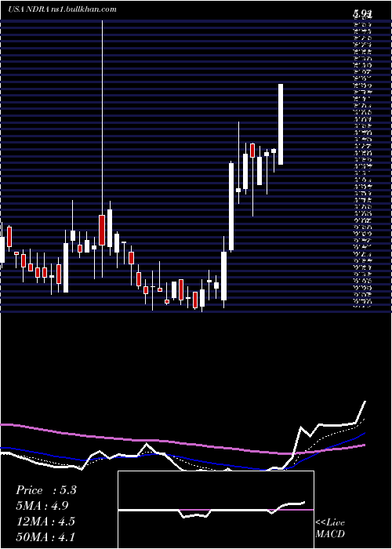Click the '50MA : 4.1' value
This screenshot has height=549, width=392.
[x=45, y=536]
